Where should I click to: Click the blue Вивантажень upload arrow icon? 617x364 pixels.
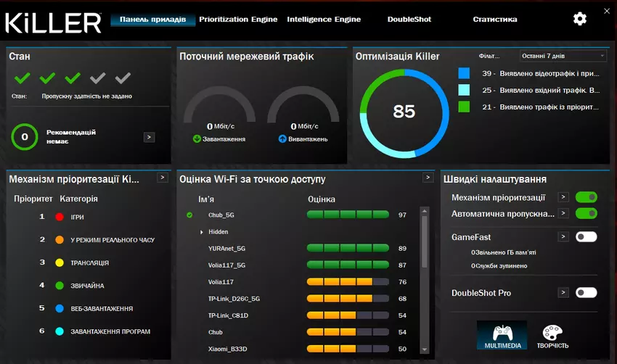(x=282, y=138)
